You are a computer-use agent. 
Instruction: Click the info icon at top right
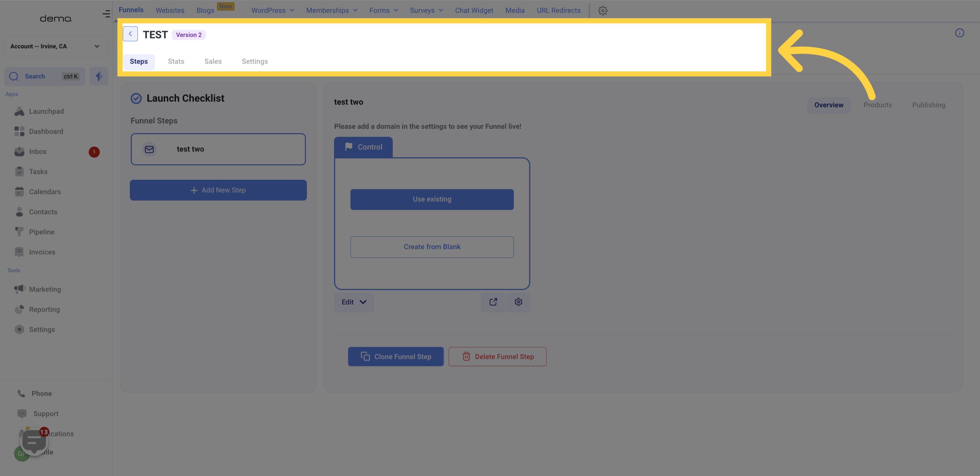click(x=960, y=33)
